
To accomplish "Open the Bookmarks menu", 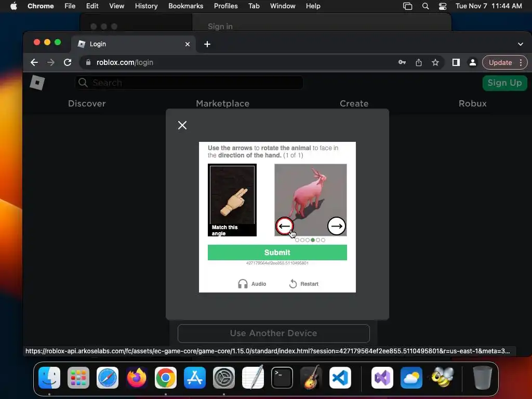I will coord(185,6).
